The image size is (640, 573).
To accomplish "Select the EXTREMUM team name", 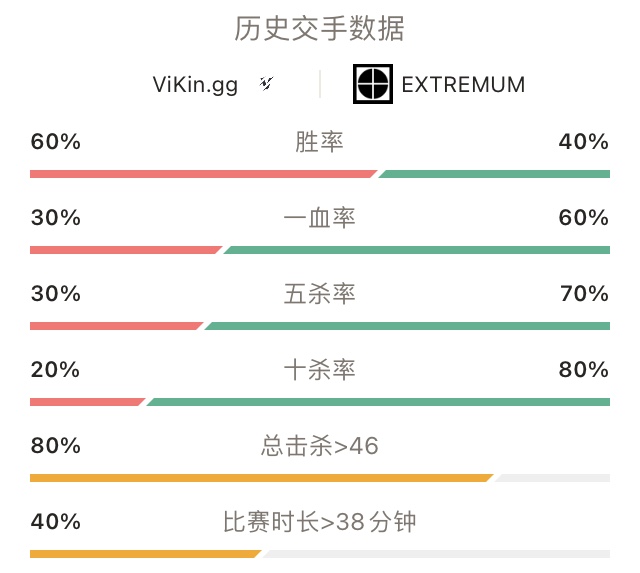I will 463,85.
